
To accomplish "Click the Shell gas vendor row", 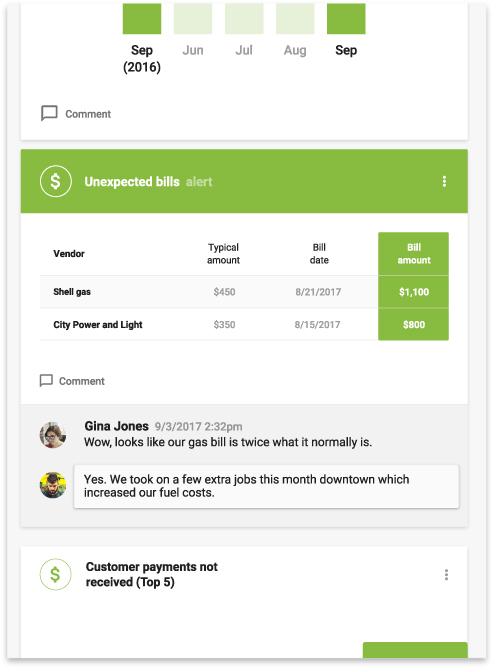I will (244, 292).
